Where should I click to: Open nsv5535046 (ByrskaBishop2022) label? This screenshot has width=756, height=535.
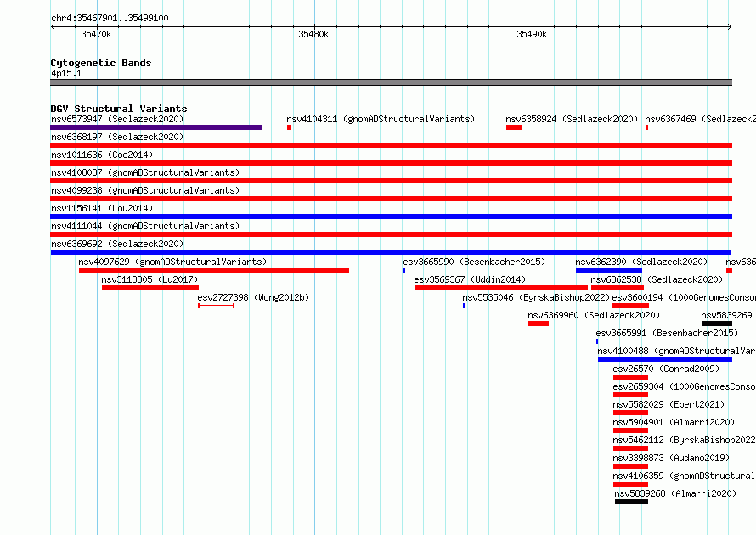(536, 297)
